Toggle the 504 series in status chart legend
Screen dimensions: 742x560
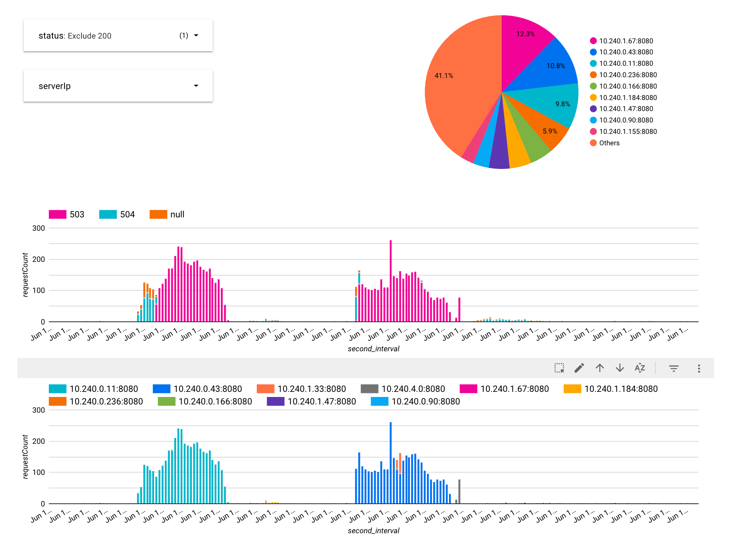point(117,214)
